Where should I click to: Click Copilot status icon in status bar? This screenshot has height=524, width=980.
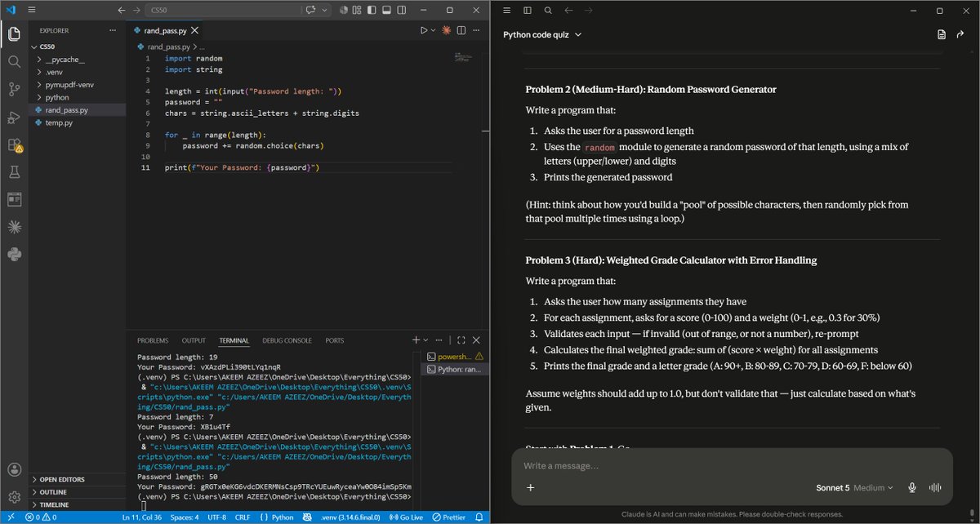click(x=307, y=517)
